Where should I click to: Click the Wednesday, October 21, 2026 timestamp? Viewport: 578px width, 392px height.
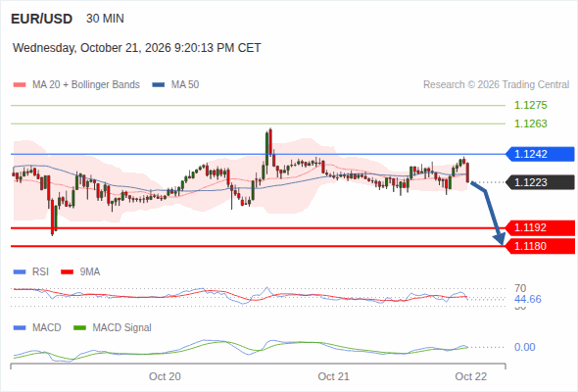(x=137, y=48)
